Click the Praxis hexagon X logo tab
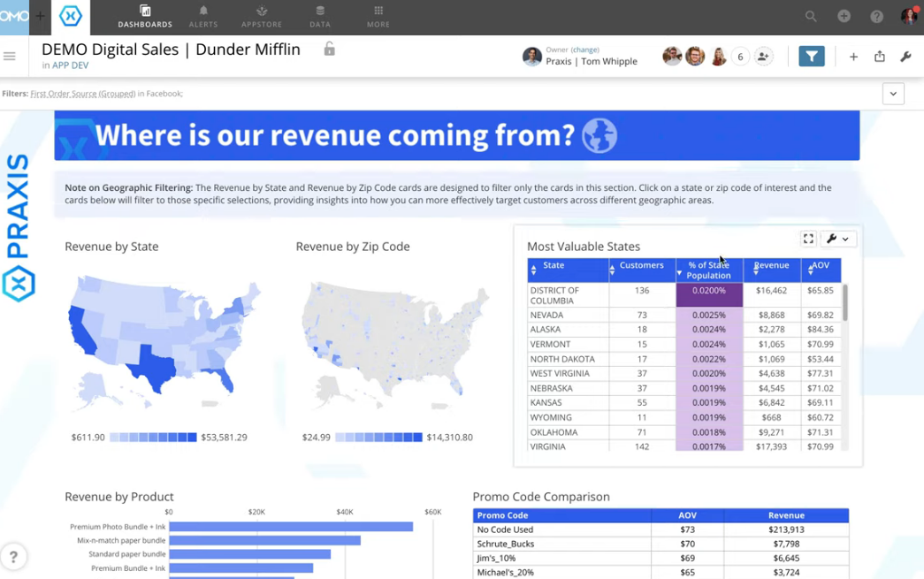The width and height of the screenshot is (924, 579). [x=71, y=17]
